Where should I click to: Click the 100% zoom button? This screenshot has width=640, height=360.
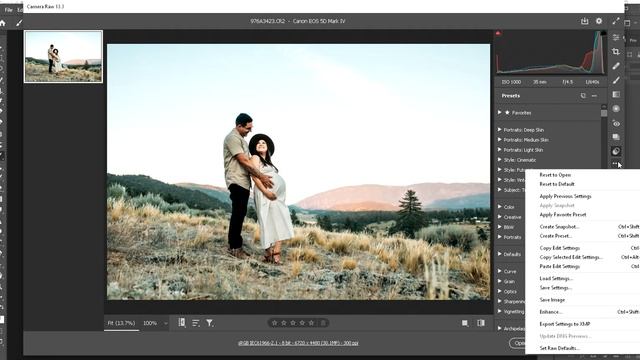point(150,323)
